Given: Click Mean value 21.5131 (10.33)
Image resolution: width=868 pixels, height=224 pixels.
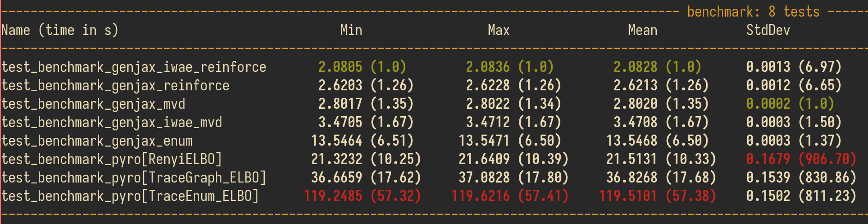Looking at the screenshot, I should [661, 159].
